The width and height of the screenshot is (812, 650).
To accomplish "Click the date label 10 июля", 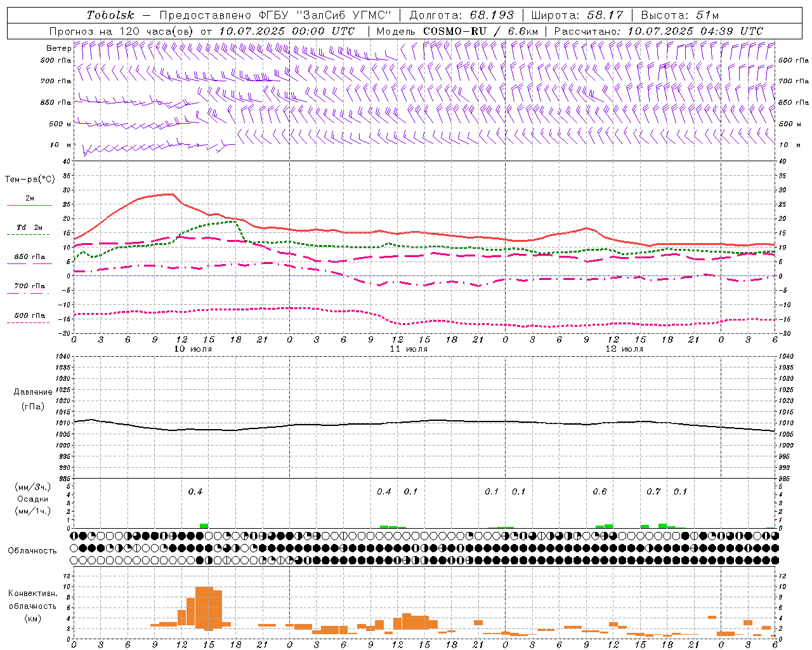I will [x=193, y=348].
